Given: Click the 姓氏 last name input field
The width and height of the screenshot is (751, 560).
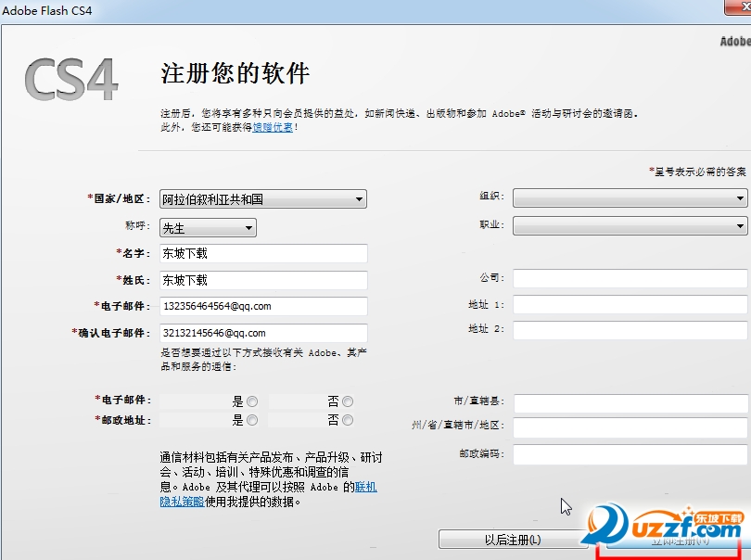Looking at the screenshot, I should point(263,280).
